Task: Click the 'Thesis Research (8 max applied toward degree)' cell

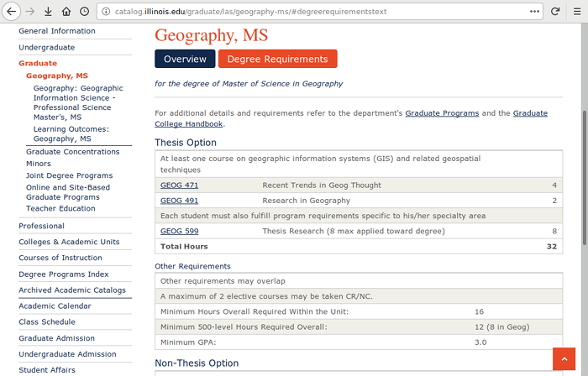Action: (354, 231)
